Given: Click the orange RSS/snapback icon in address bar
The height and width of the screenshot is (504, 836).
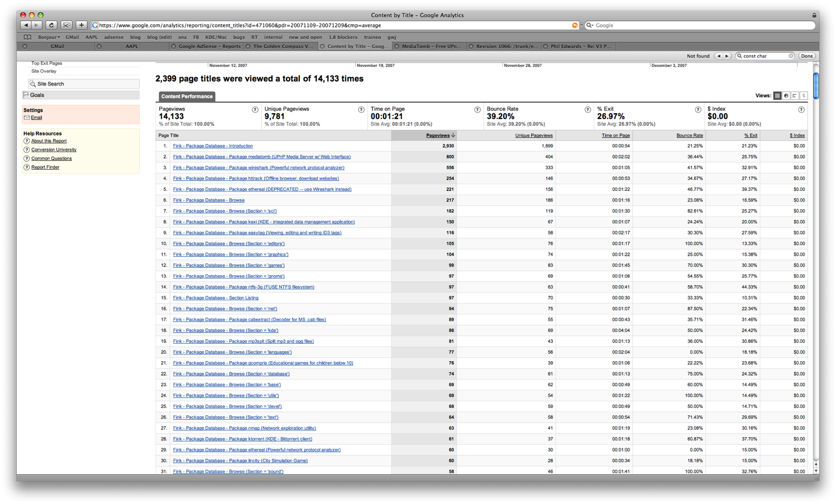Looking at the screenshot, I should pyautogui.click(x=575, y=25).
